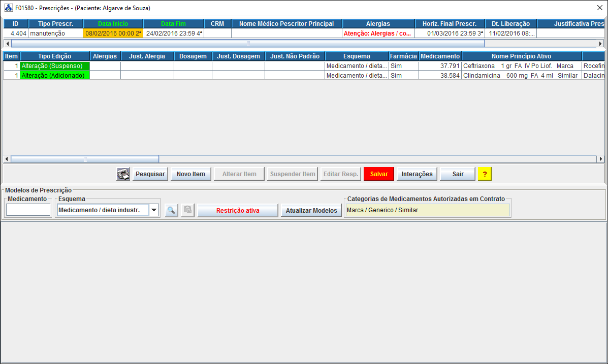Screen dimensions: 608x364
Task: Click Nome Médico Pescritor Principal header
Action: pos(286,24)
